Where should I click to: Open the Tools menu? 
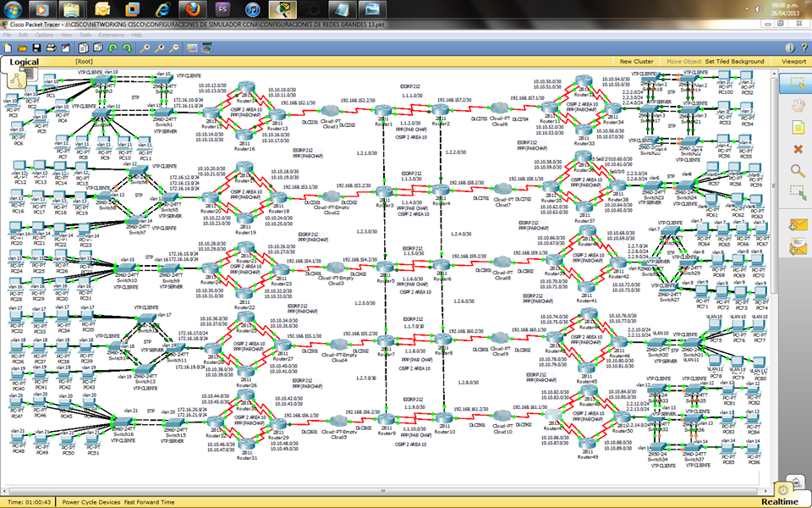click(x=85, y=36)
